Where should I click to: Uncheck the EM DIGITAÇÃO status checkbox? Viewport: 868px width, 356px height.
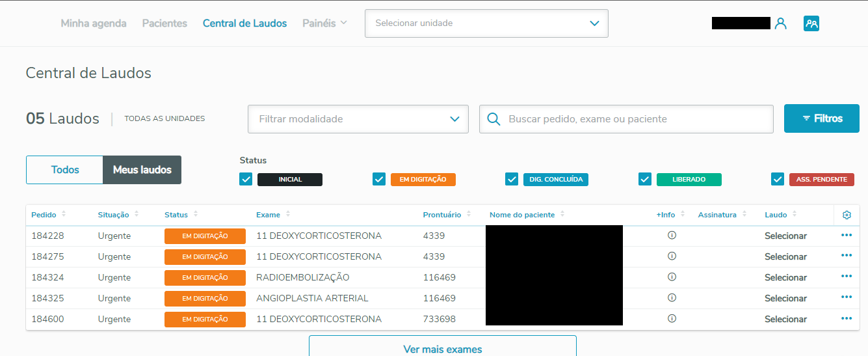point(379,179)
